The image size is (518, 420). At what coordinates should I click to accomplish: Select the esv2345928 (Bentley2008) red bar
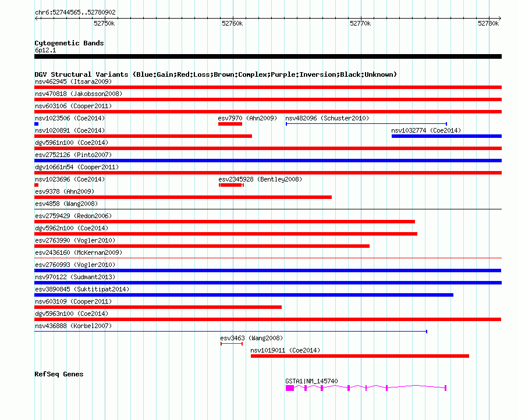(231, 185)
